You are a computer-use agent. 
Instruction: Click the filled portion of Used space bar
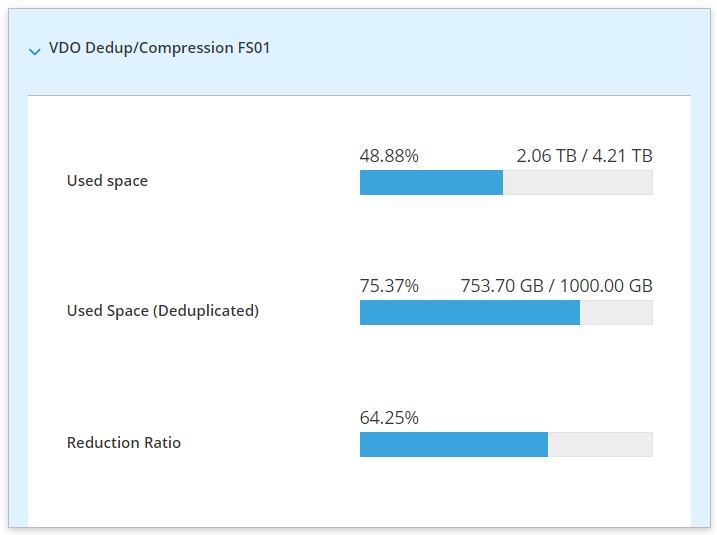[x=431, y=182]
